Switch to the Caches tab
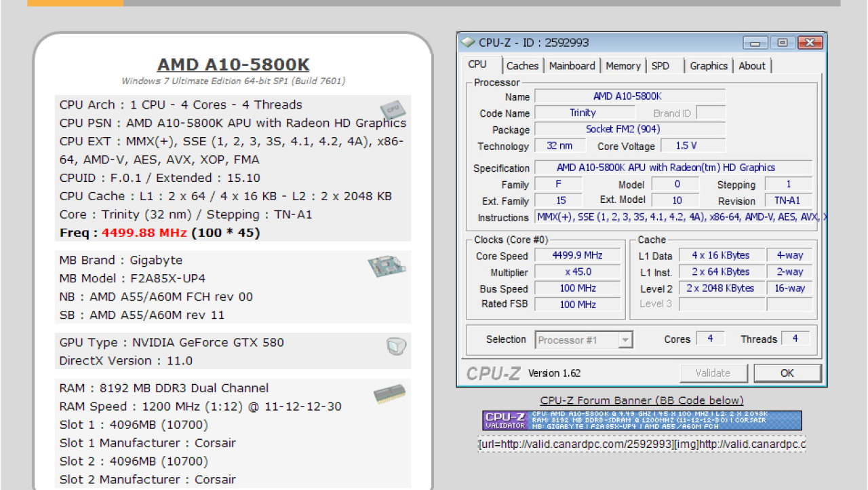 (522, 66)
